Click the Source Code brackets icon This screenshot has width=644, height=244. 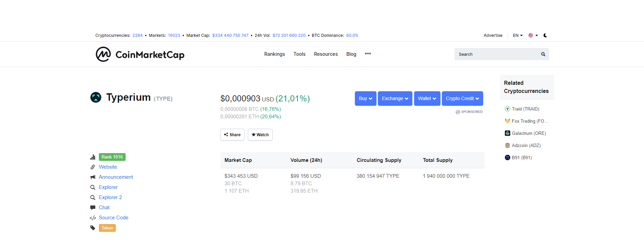coord(92,218)
